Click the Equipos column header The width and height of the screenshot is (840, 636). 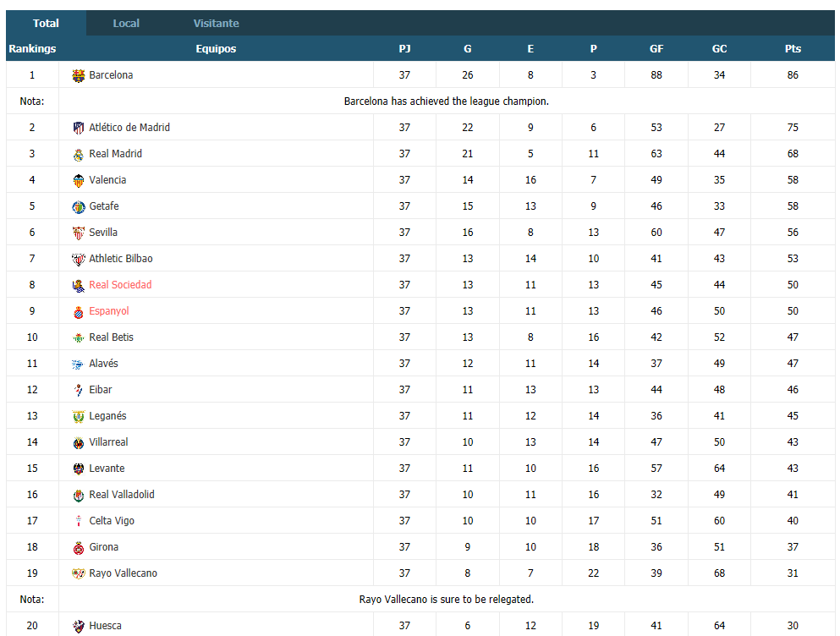tap(216, 49)
